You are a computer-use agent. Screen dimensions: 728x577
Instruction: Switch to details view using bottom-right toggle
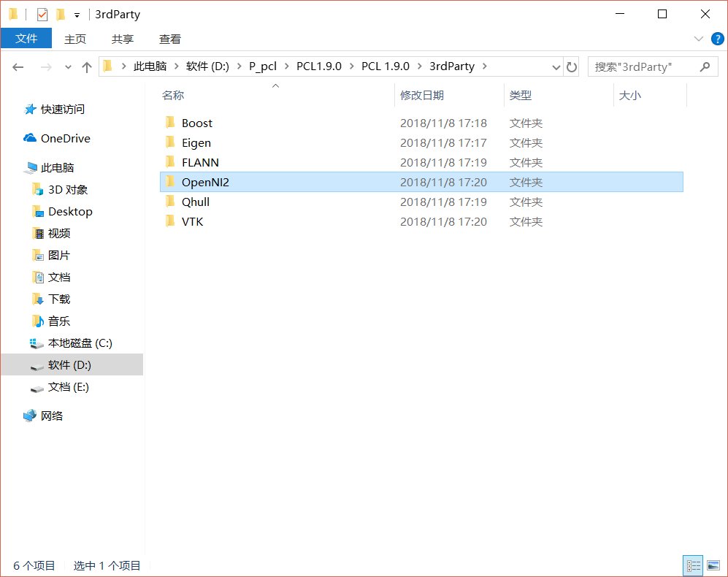pyautogui.click(x=692, y=565)
